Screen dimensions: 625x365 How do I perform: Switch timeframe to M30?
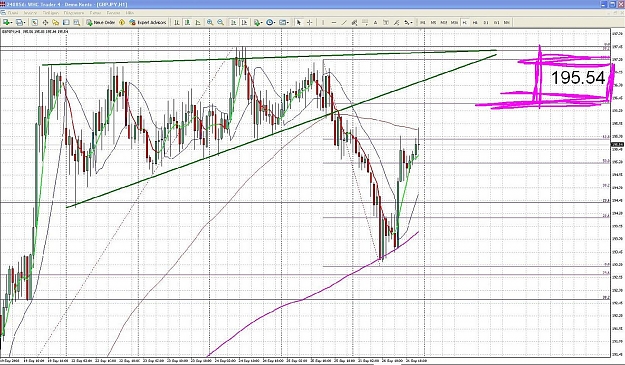(454, 22)
